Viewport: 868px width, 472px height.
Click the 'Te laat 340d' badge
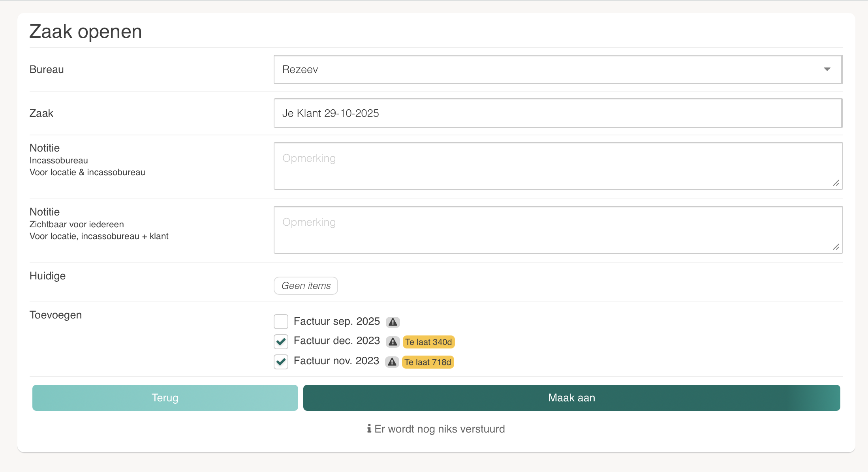tap(428, 342)
